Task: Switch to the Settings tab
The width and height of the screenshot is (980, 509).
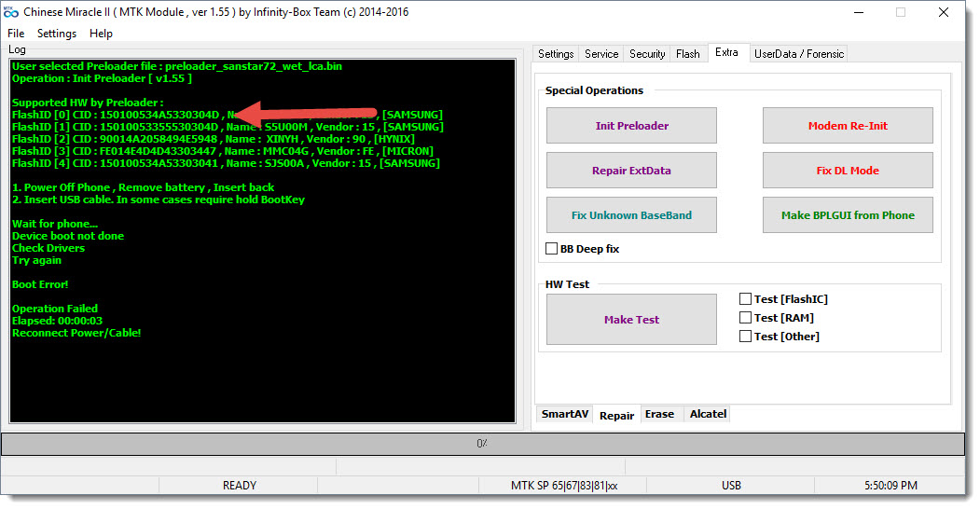Action: [x=556, y=54]
